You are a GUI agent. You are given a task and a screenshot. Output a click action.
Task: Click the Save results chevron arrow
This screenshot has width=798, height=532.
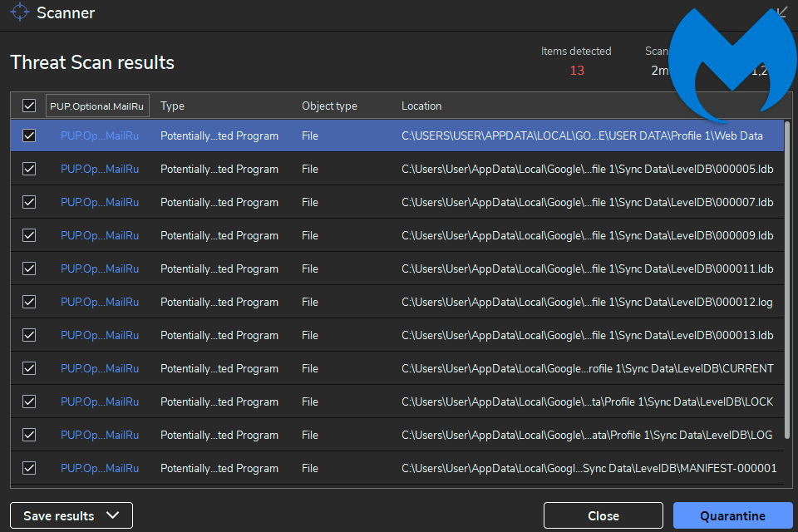click(x=114, y=515)
